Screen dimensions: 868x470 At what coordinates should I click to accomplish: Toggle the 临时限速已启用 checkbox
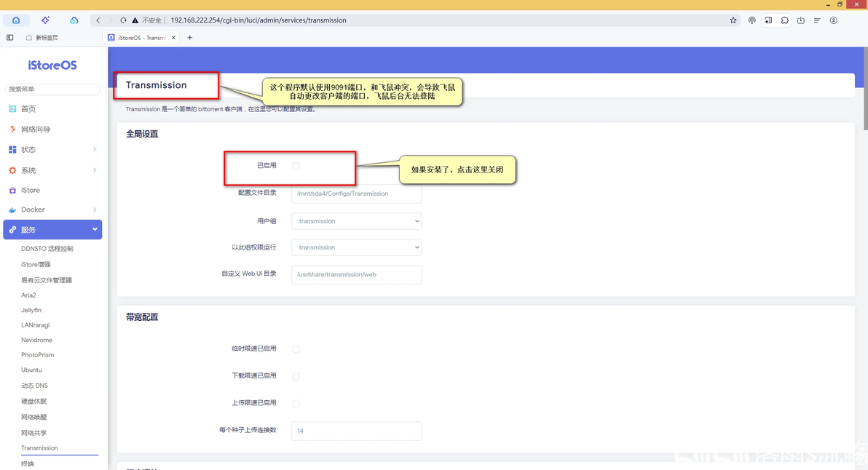(x=296, y=349)
